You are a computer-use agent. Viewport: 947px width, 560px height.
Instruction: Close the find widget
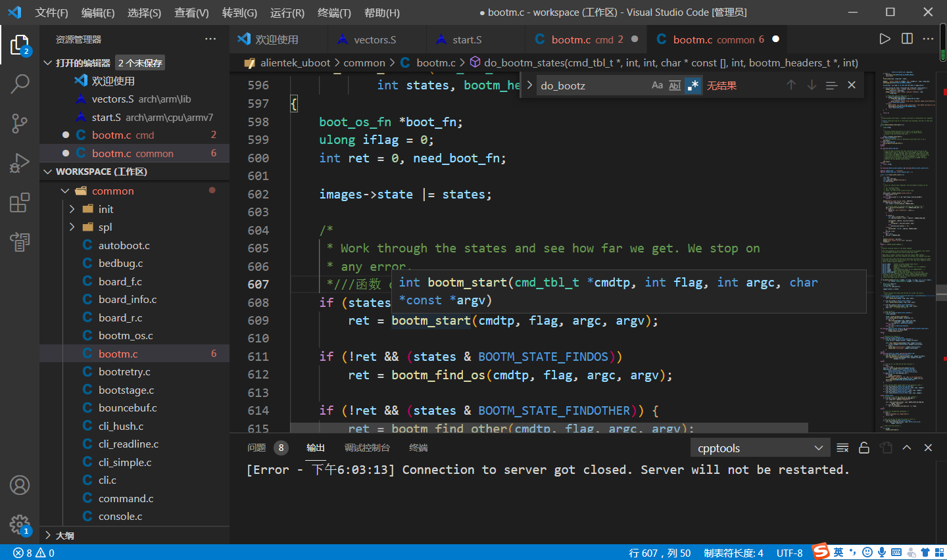coord(852,85)
